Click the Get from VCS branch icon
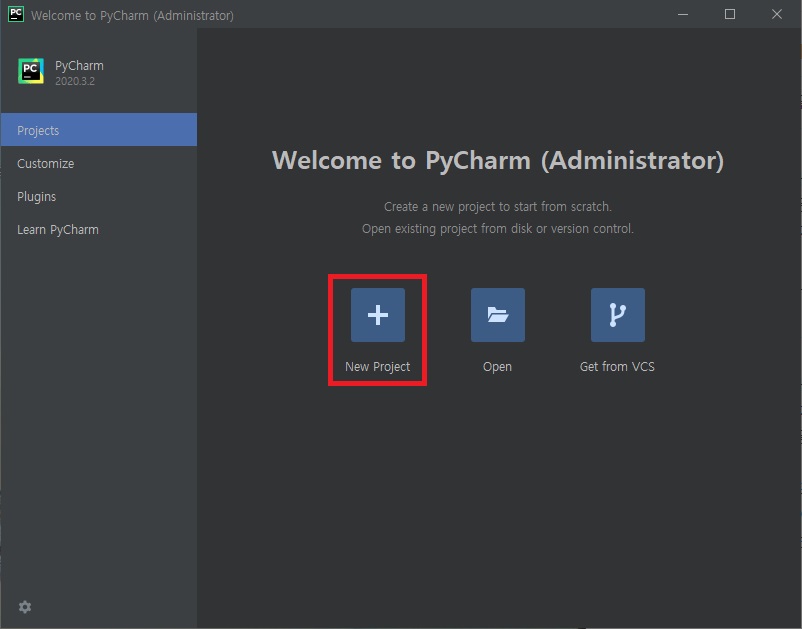This screenshot has width=802, height=629. [x=617, y=314]
